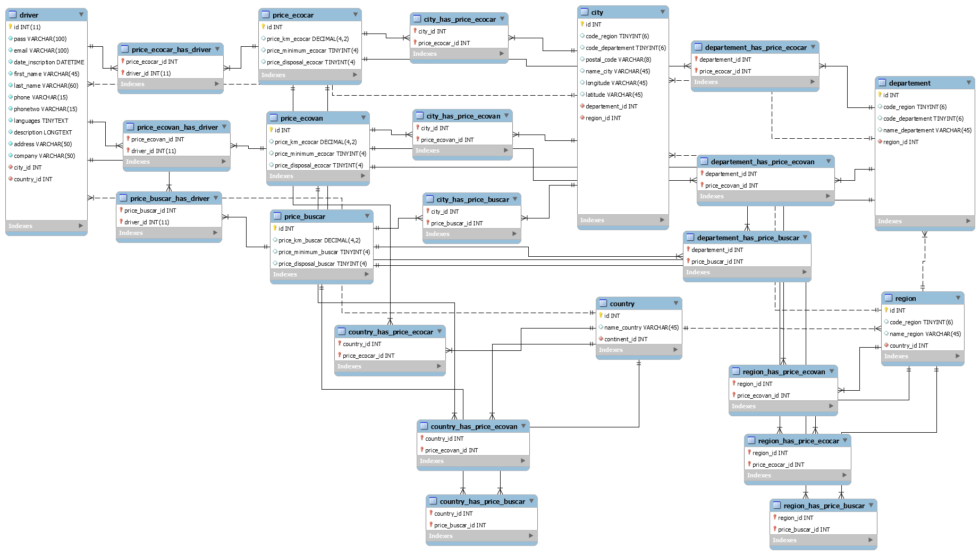
Task: Select 'region_id INT' in departement table
Action: (x=925, y=142)
